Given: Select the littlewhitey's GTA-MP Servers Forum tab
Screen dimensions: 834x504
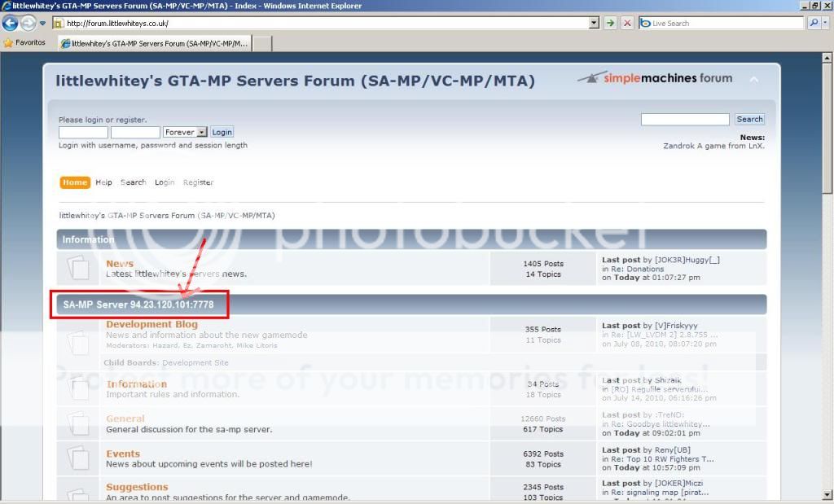Looking at the screenshot, I should pos(155,44).
